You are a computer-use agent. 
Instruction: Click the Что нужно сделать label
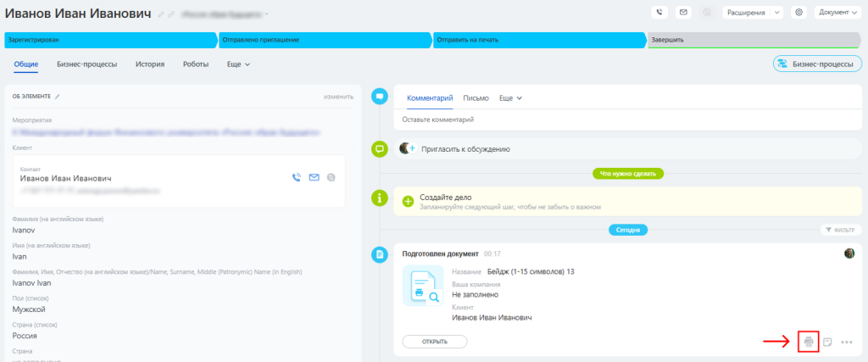(628, 174)
